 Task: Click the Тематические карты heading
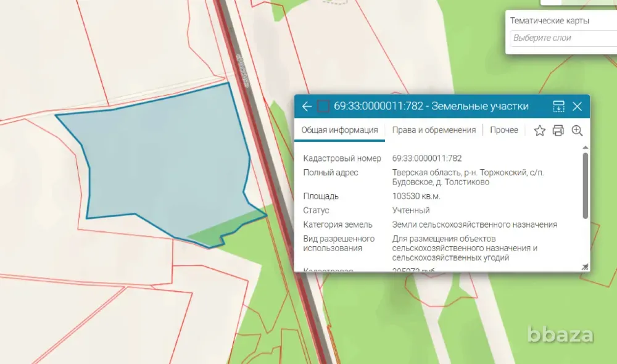click(550, 21)
